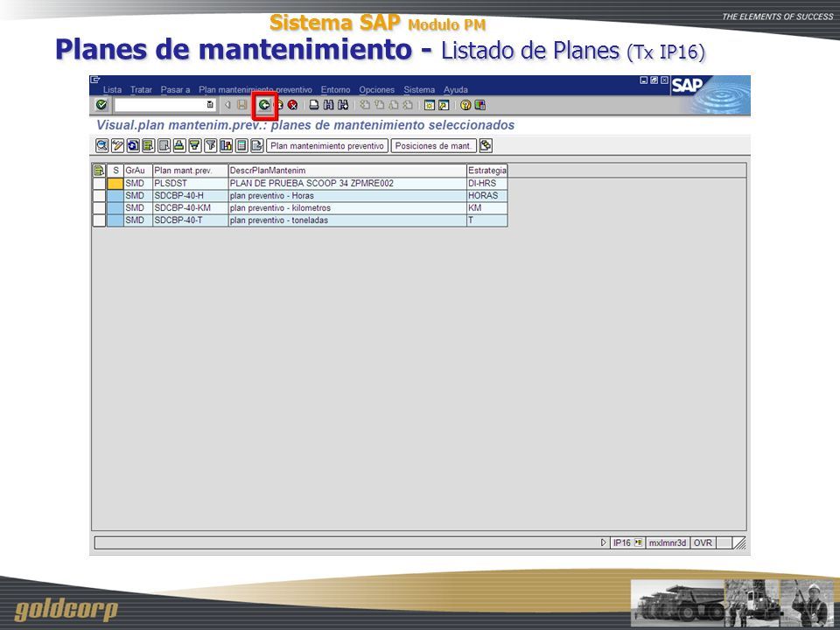Screen dimensions: 840x630
Task: Open the Ayuda menu
Action: point(455,89)
